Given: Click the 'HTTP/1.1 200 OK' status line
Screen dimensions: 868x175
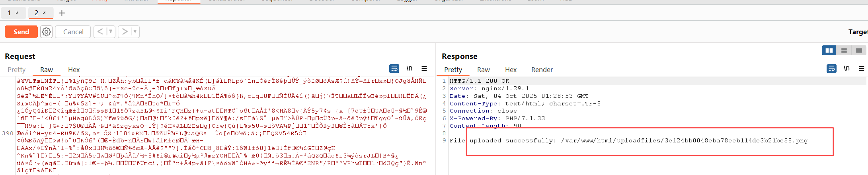Looking at the screenshot, I should click(480, 81).
